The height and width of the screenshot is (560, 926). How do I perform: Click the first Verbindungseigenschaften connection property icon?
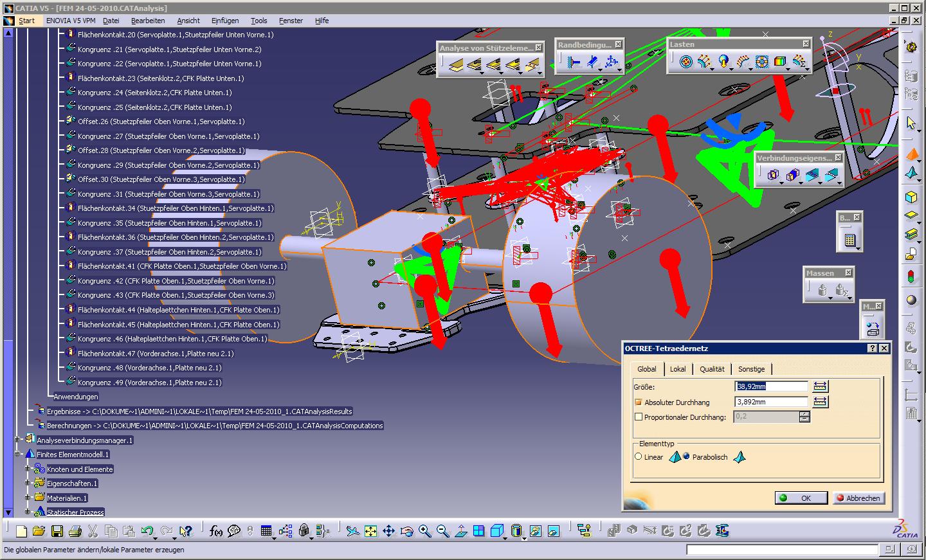pos(773,175)
